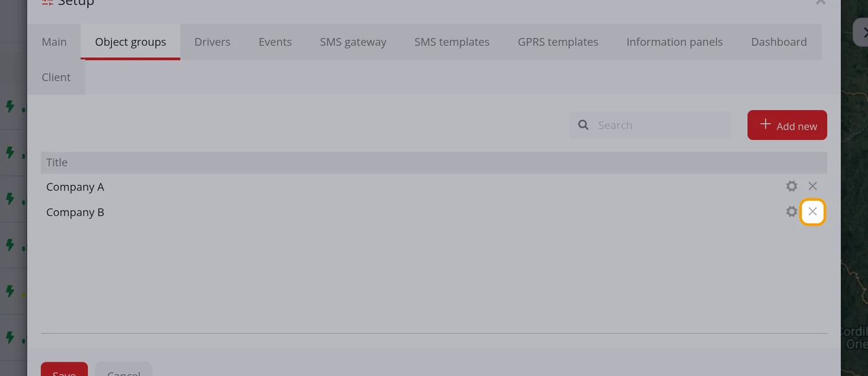Open settings gear for Company A
This screenshot has width=868, height=376.
point(792,186)
